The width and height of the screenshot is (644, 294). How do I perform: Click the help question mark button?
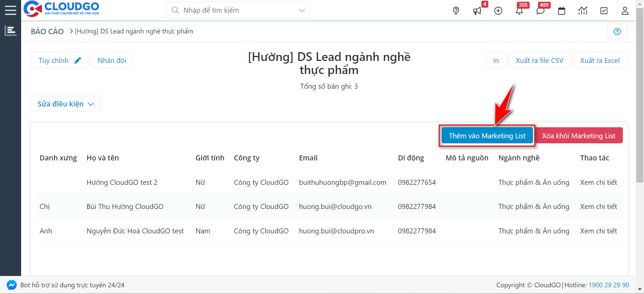click(x=617, y=31)
